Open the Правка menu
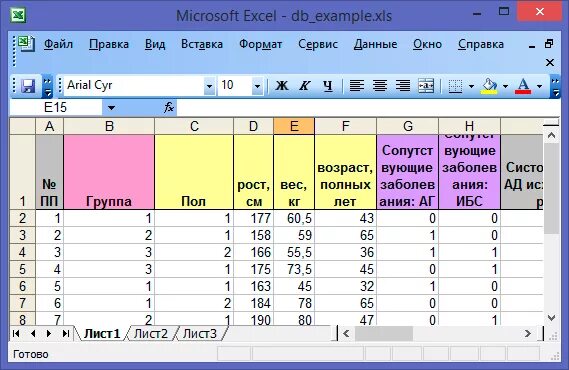569x370 pixels. [109, 44]
